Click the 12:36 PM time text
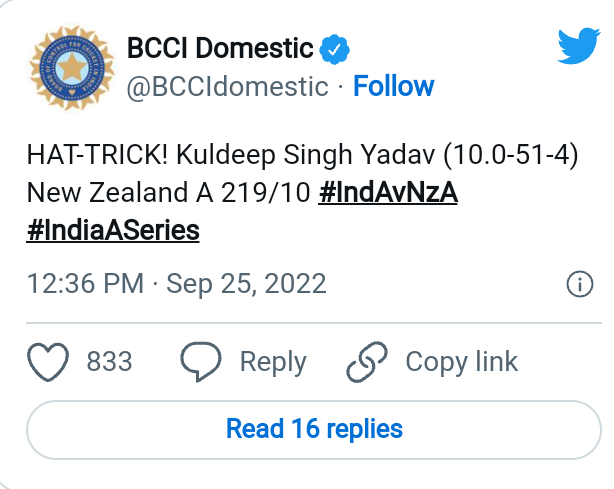The height and width of the screenshot is (489, 614). [86, 284]
